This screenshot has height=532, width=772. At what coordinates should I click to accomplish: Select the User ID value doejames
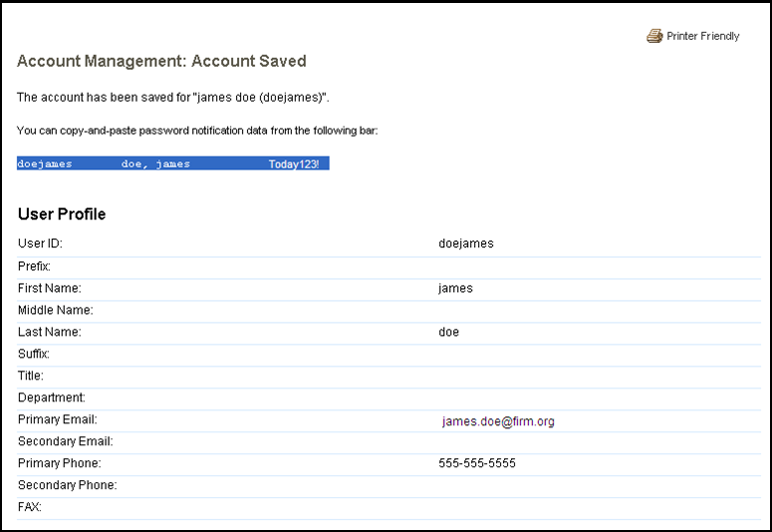[465, 243]
